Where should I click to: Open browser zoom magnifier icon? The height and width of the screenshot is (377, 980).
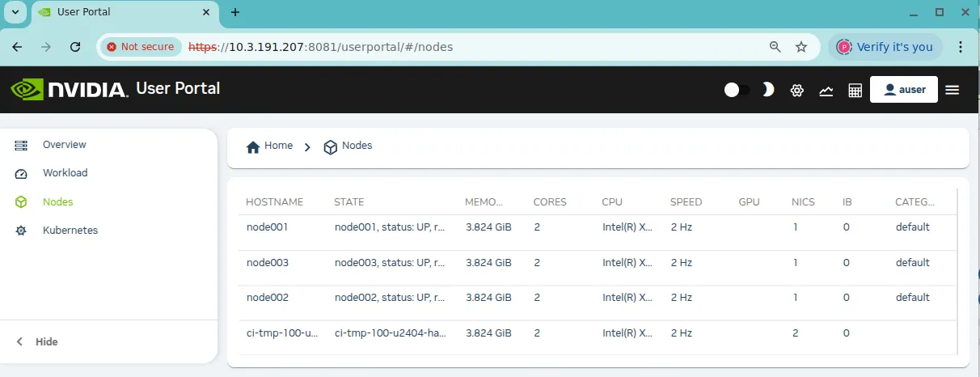pyautogui.click(x=775, y=47)
